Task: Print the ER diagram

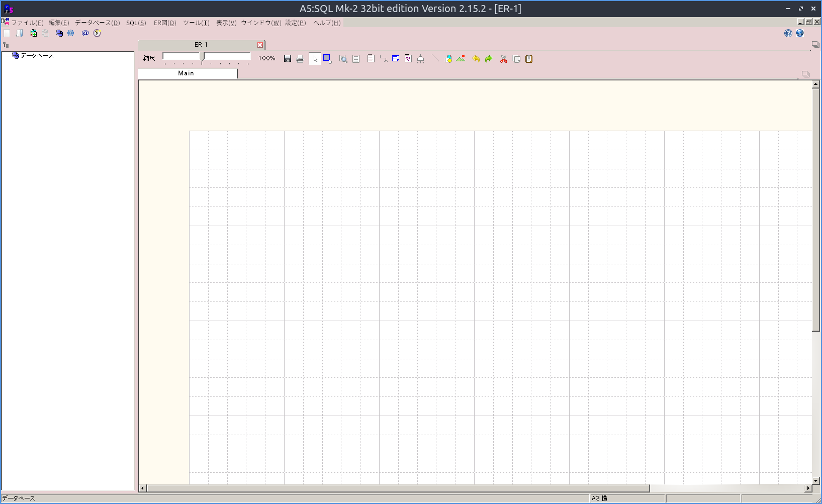Action: [300, 59]
